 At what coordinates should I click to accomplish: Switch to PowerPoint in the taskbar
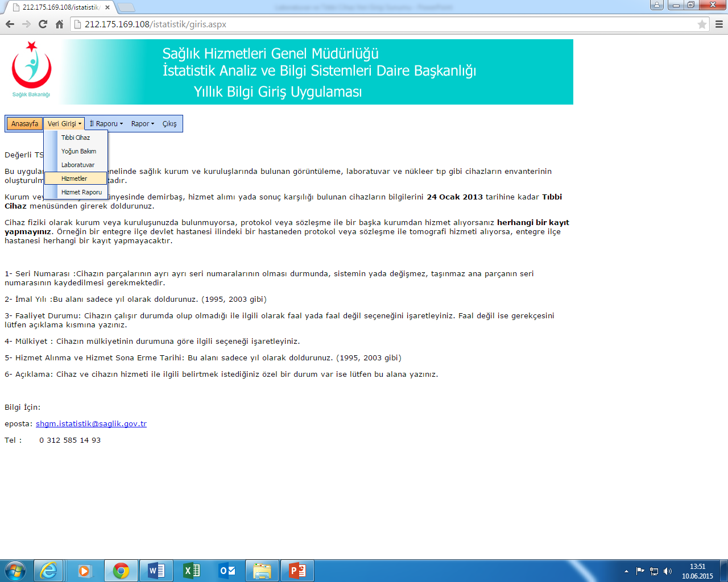pyautogui.click(x=297, y=571)
